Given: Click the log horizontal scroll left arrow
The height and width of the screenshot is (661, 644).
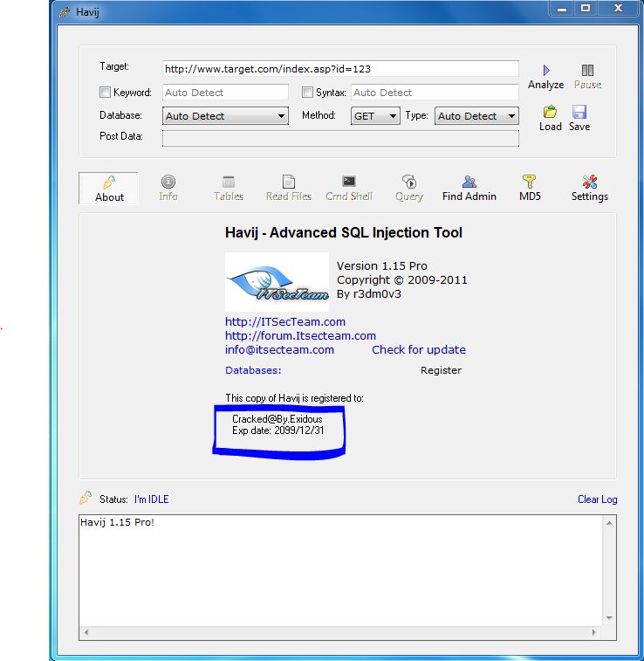Looking at the screenshot, I should (x=86, y=632).
